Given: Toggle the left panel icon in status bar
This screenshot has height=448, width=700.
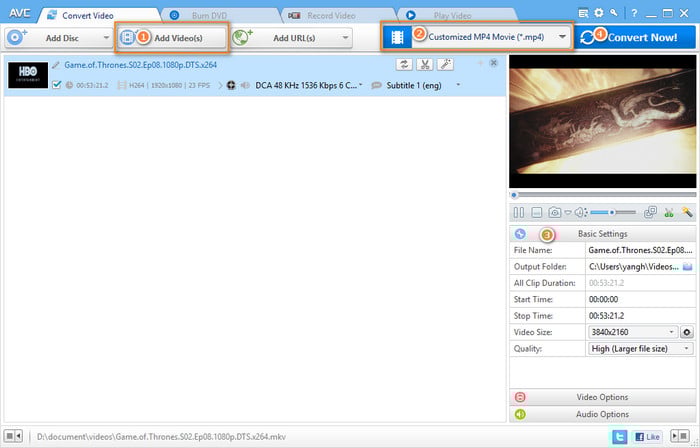Looking at the screenshot, I should coord(13,436).
